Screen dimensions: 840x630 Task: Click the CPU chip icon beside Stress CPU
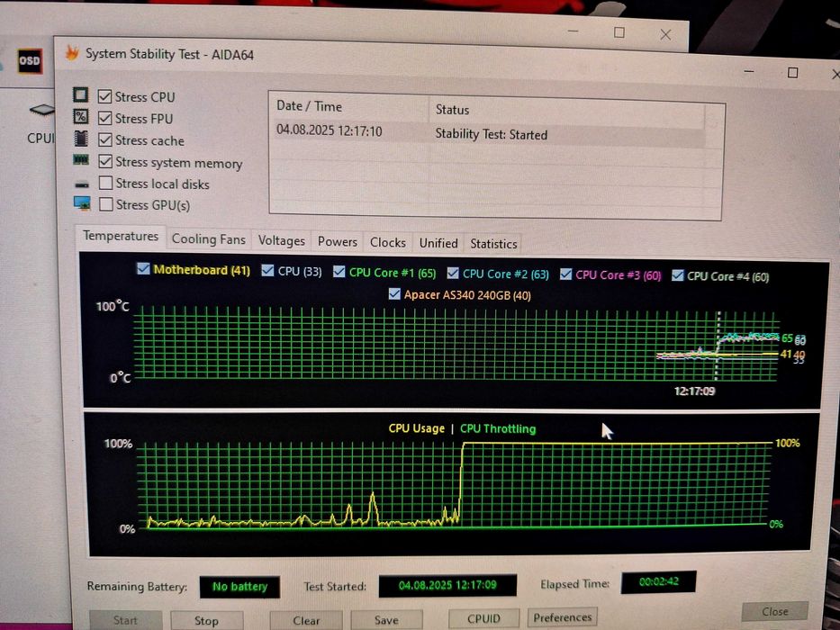80,94
